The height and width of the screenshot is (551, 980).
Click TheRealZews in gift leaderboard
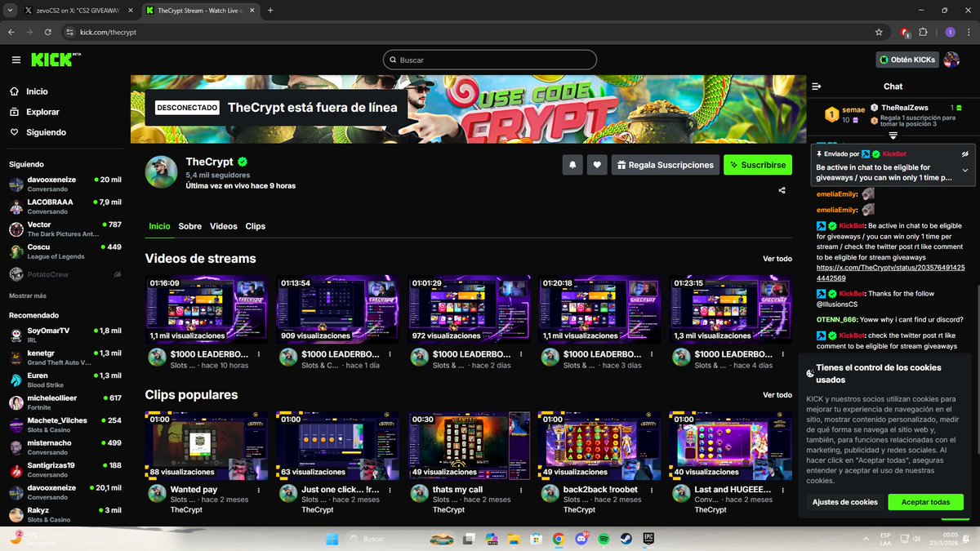905,108
